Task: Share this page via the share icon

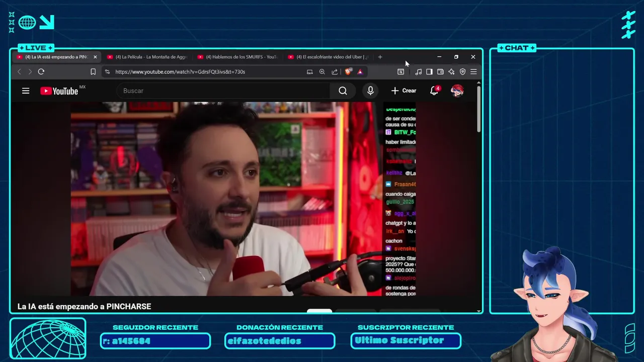Action: tap(335, 72)
